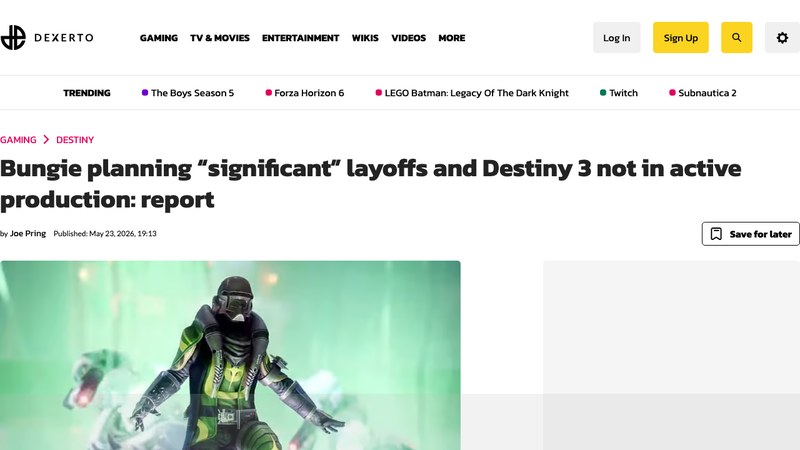Viewport: 800px width, 450px height.
Task: Click the Sign Up button
Action: (681, 37)
